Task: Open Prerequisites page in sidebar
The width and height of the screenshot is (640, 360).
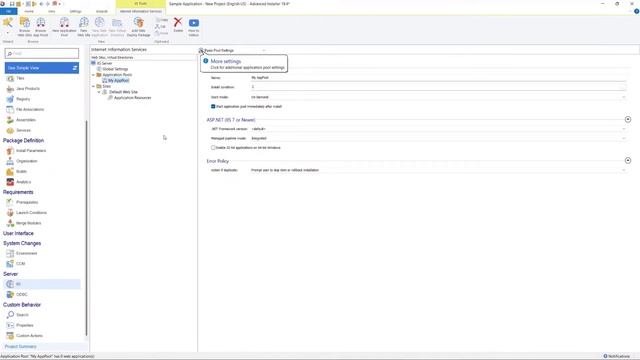Action: coord(22,202)
